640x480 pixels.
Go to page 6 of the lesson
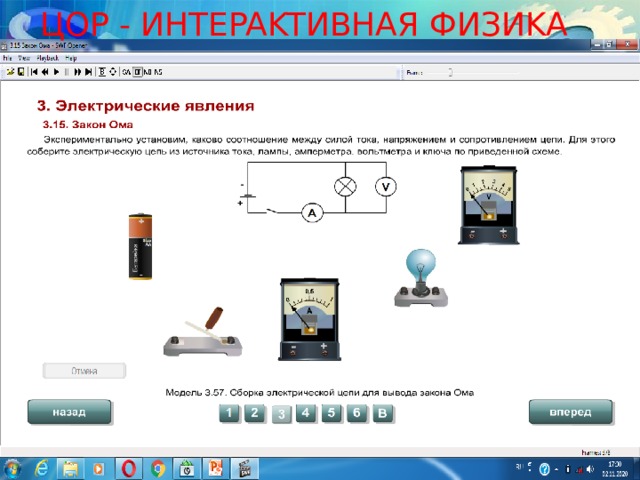tap(357, 413)
